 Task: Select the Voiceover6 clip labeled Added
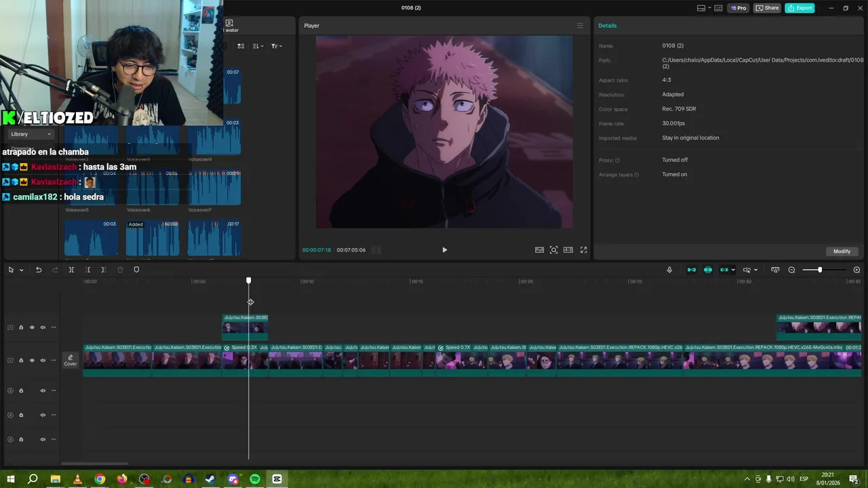pos(153,237)
